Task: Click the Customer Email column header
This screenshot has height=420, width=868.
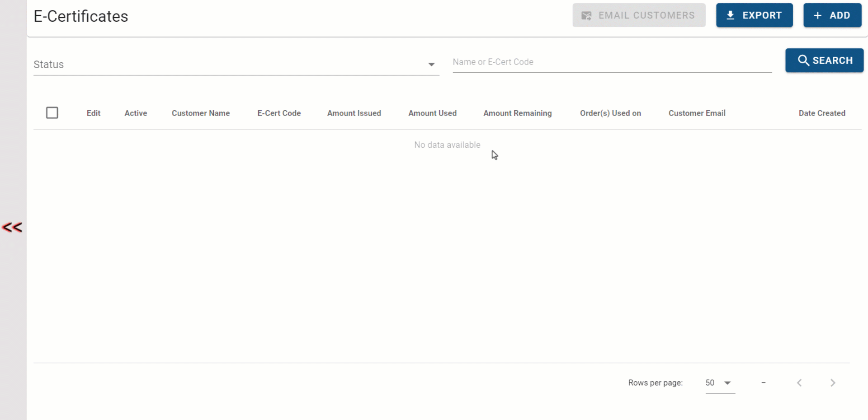Action: coord(697,113)
